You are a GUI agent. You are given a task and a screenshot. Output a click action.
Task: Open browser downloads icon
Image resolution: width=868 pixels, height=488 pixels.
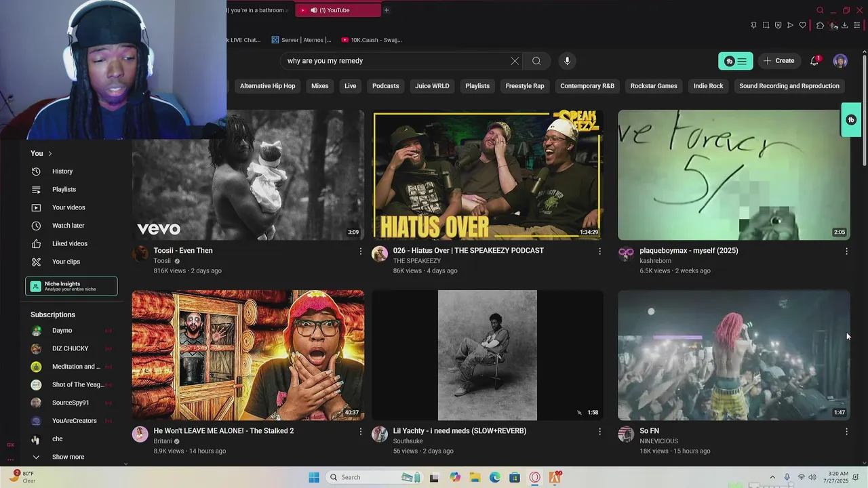[x=844, y=25]
